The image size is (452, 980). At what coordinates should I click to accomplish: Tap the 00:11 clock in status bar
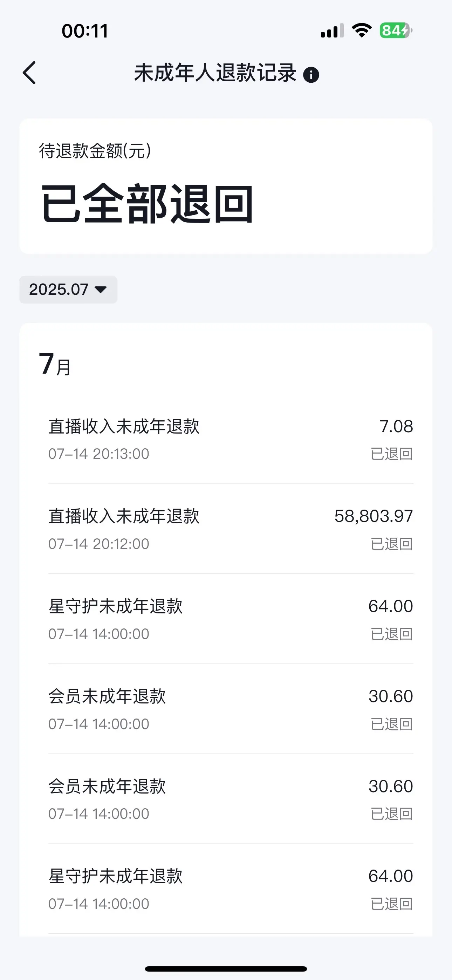pos(85,31)
